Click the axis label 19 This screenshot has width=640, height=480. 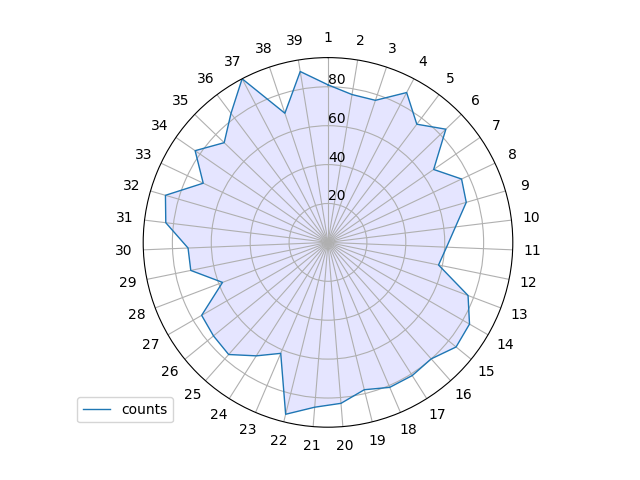point(378,440)
